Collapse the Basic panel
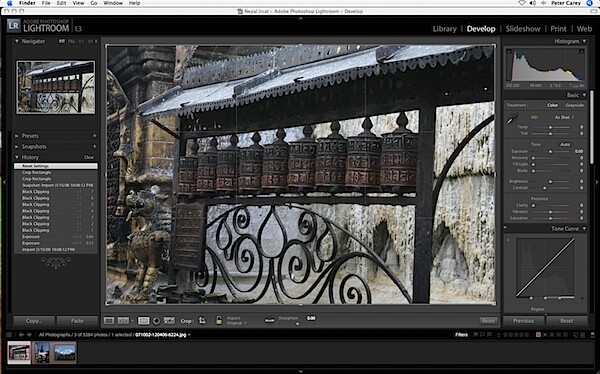 coord(584,95)
